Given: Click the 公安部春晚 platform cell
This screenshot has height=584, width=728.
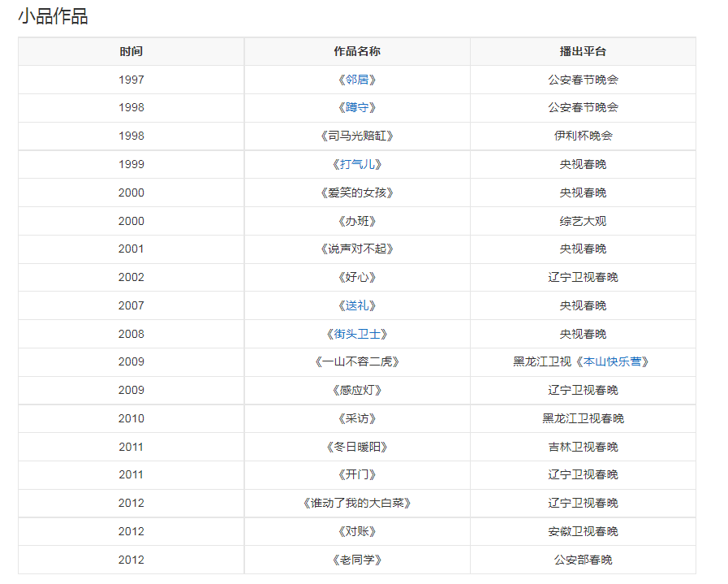Looking at the screenshot, I should pos(582,560).
